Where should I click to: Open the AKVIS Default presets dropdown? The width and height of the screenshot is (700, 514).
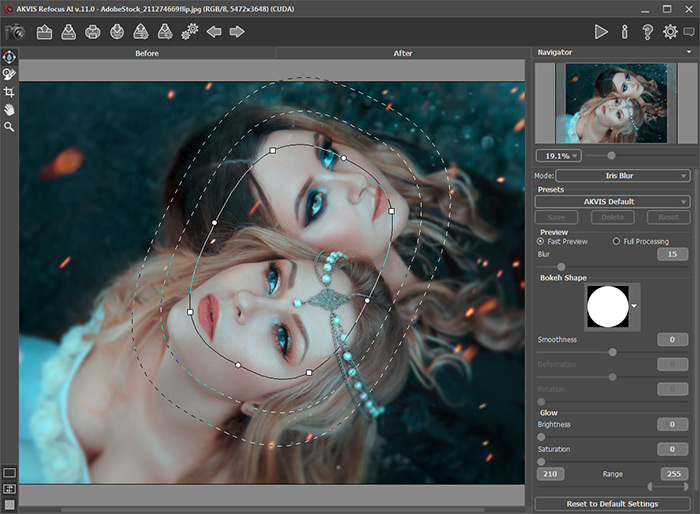[x=612, y=201]
